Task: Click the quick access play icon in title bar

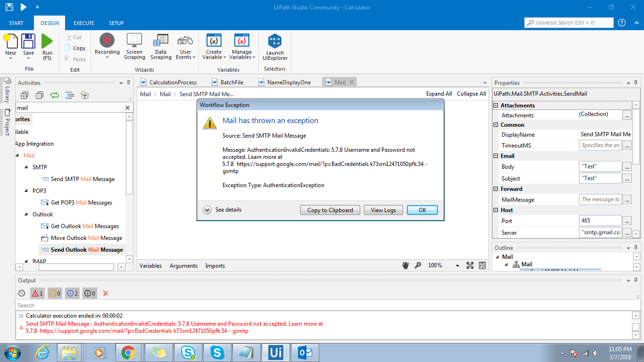Action: [x=23, y=7]
